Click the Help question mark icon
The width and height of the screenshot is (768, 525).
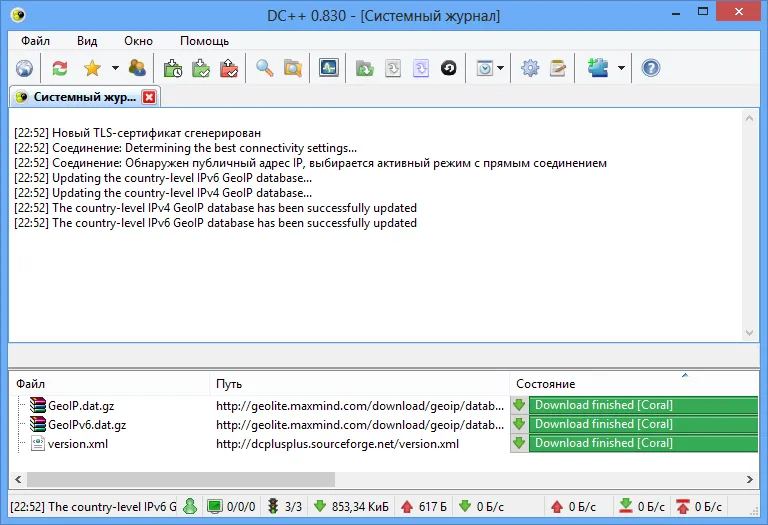point(651,68)
